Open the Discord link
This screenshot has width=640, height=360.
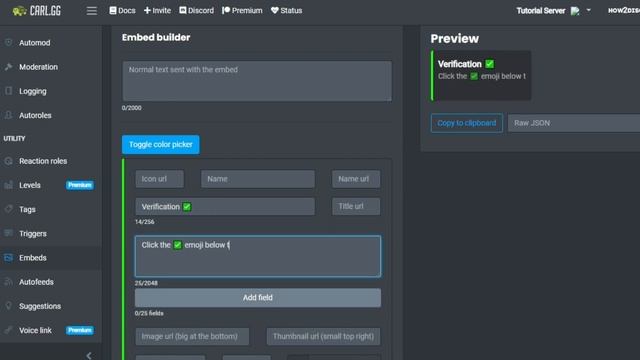click(x=196, y=11)
